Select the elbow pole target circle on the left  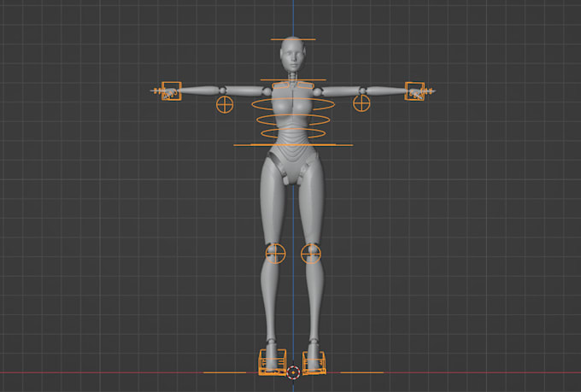(x=225, y=104)
